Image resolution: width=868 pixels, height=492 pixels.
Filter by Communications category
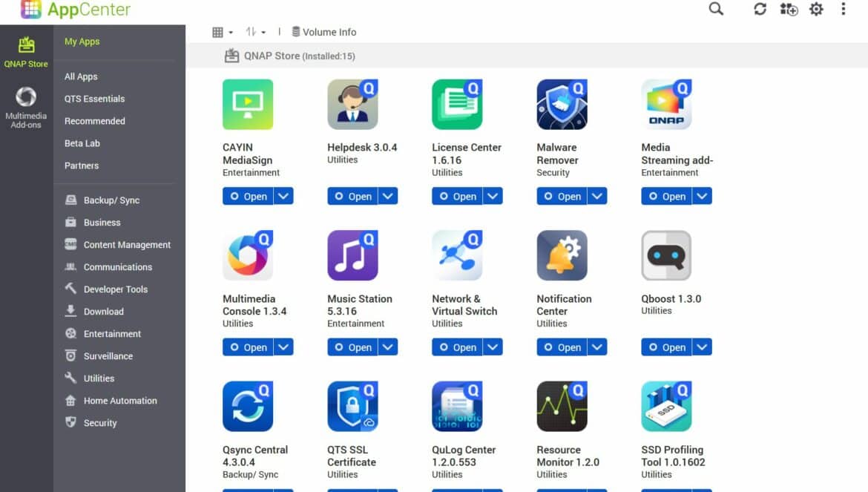click(108, 266)
